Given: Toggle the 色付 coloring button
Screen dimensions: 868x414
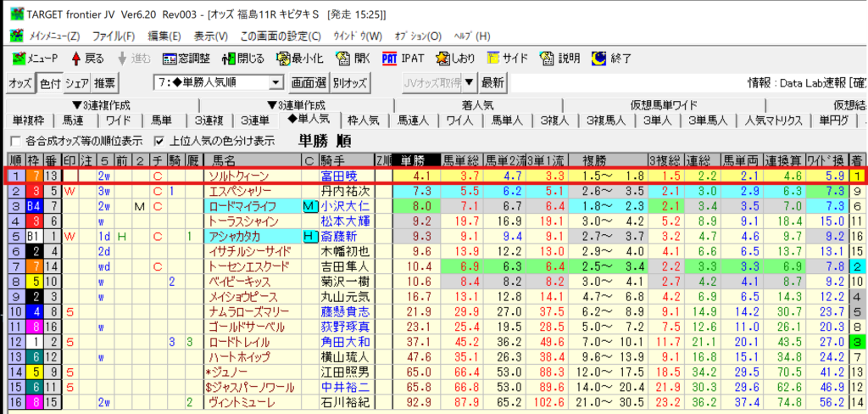Looking at the screenshot, I should pos(49,83).
